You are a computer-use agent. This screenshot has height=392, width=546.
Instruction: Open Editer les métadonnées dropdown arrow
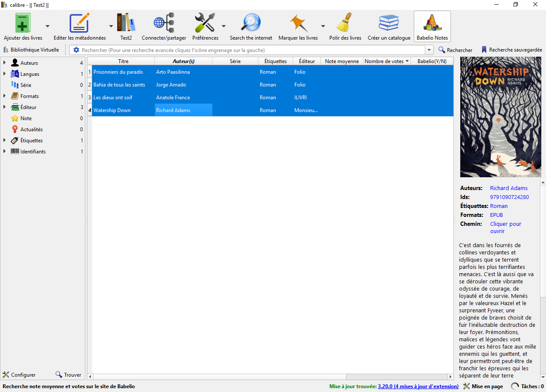pos(111,26)
